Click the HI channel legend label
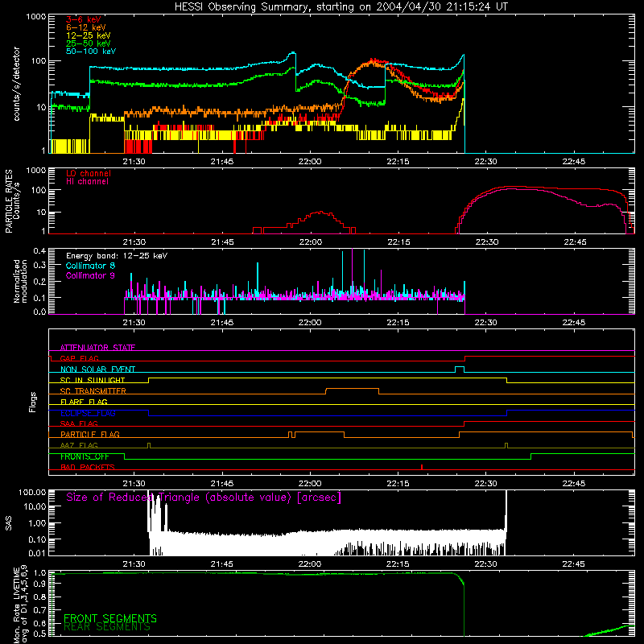This screenshot has width=644, height=644. [87, 182]
